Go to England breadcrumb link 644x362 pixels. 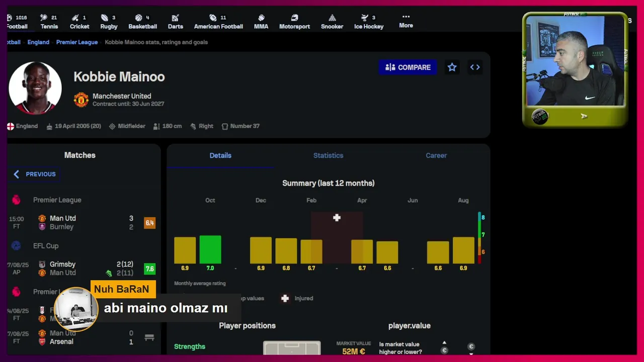pos(38,42)
